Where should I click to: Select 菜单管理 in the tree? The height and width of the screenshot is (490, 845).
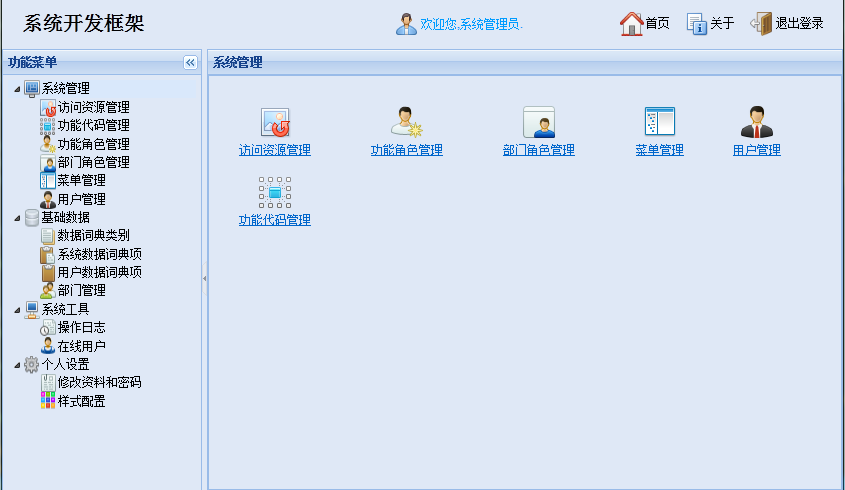pyautogui.click(x=81, y=181)
